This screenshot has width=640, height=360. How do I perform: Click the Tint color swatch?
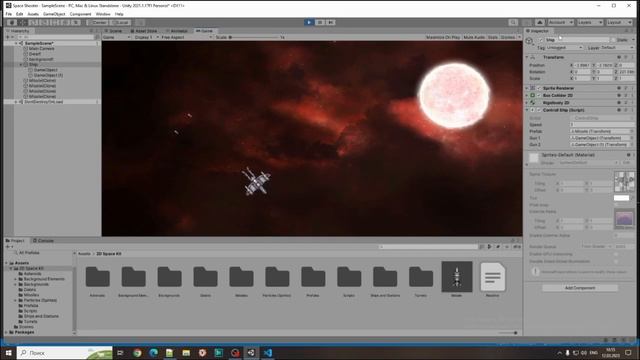point(621,198)
